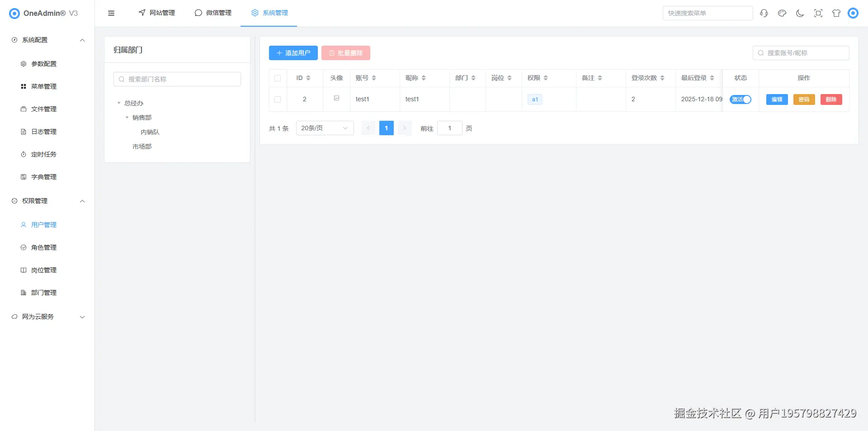Click 批量删除 button
The height and width of the screenshot is (431, 868).
point(346,53)
